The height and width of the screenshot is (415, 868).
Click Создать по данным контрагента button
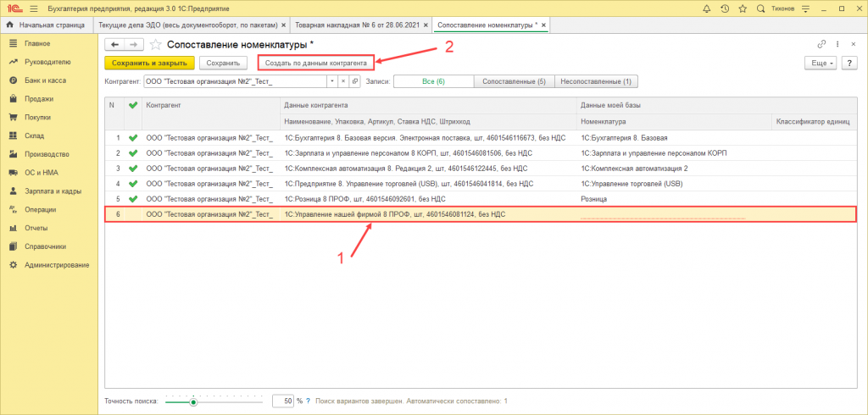pos(315,63)
